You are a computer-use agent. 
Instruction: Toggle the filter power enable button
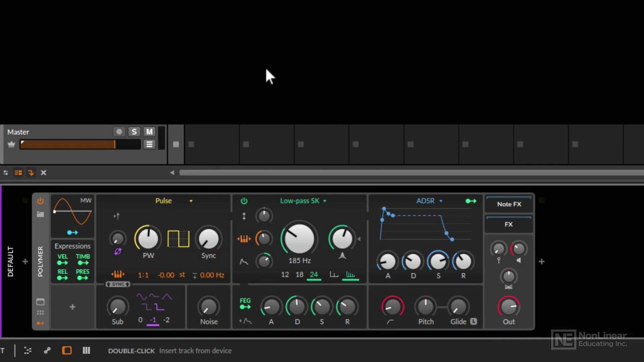(243, 201)
